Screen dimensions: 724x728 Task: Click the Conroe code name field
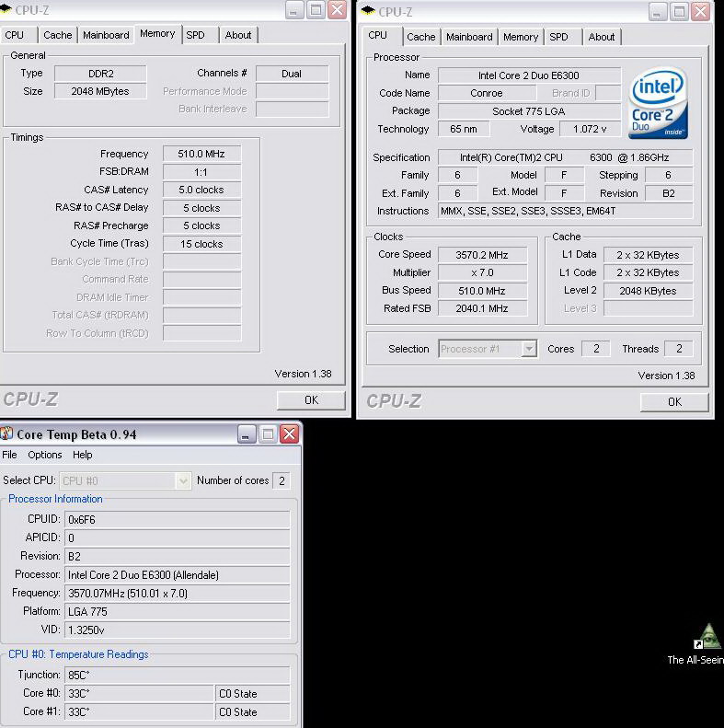(x=487, y=93)
